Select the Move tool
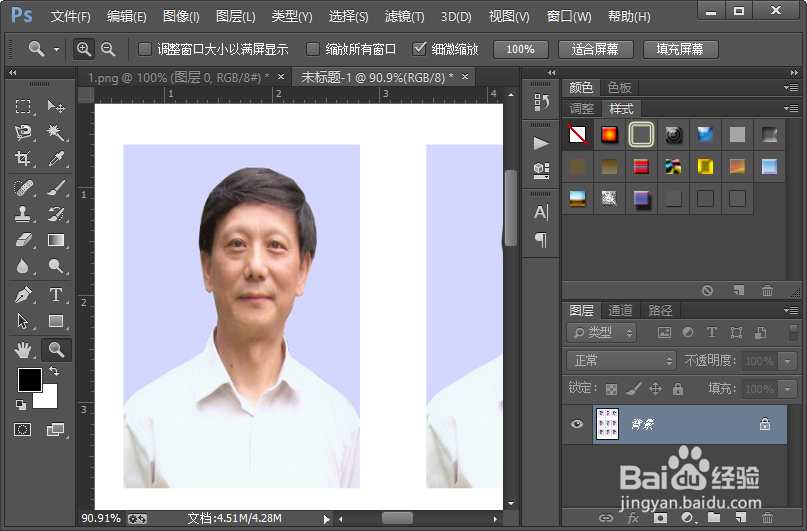The image size is (807, 531). point(56,107)
